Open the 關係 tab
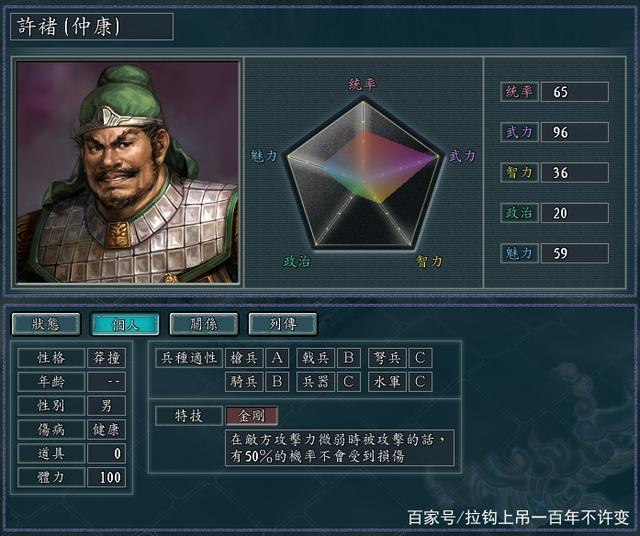This screenshot has height=536, width=640. tap(204, 324)
